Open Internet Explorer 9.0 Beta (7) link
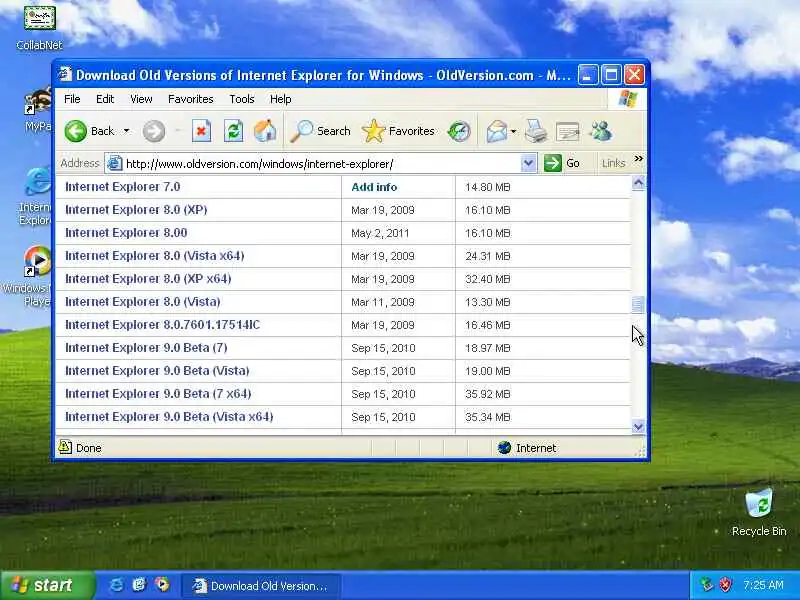800x600 pixels. (x=146, y=347)
